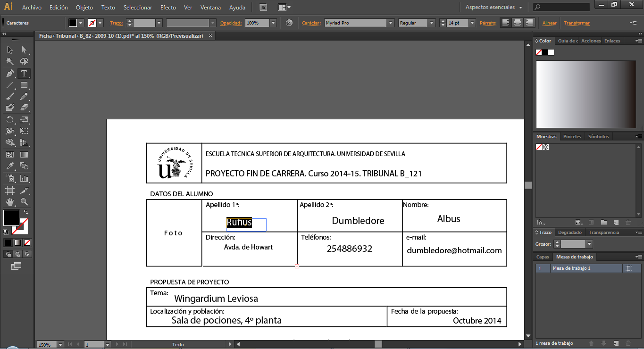
Task: Select the Eyedropper tool
Action: (x=9, y=166)
